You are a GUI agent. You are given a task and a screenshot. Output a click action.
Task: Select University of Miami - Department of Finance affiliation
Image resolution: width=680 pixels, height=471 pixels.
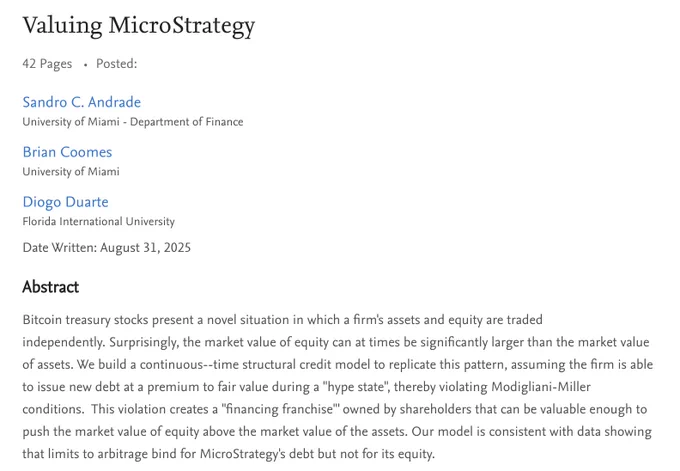(x=133, y=122)
